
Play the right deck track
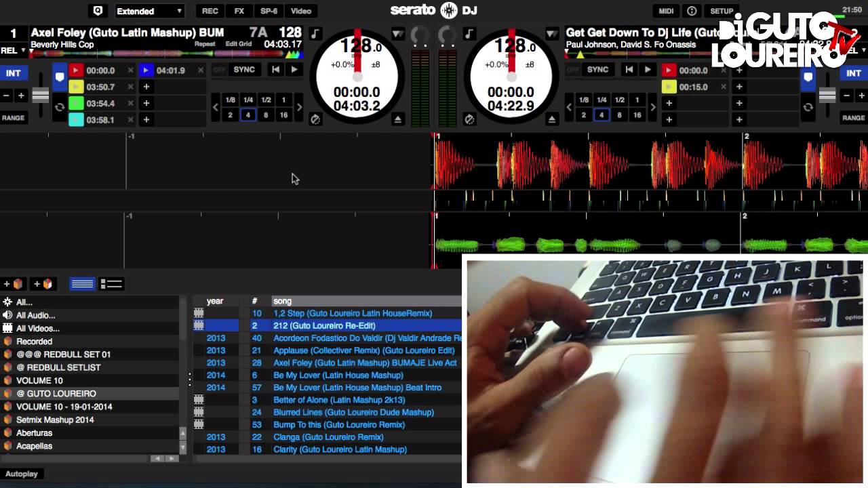tap(648, 70)
